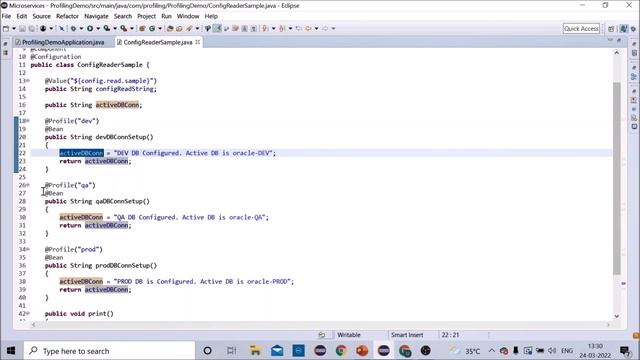640x360 pixels.
Task: Click the Save toolbar icon
Action: click(22, 29)
